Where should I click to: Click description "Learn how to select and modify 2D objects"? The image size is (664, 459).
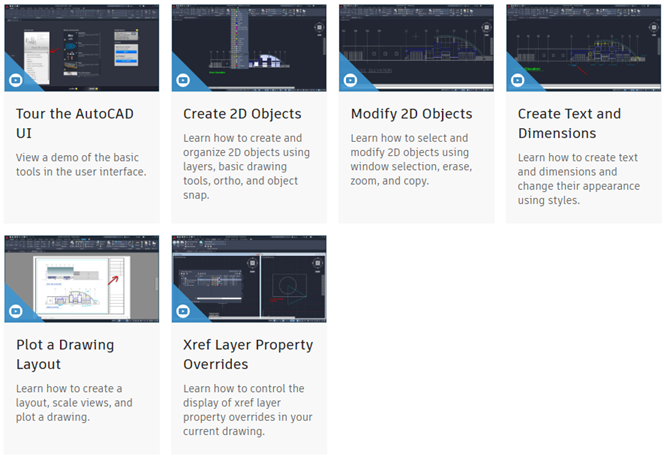click(411, 159)
